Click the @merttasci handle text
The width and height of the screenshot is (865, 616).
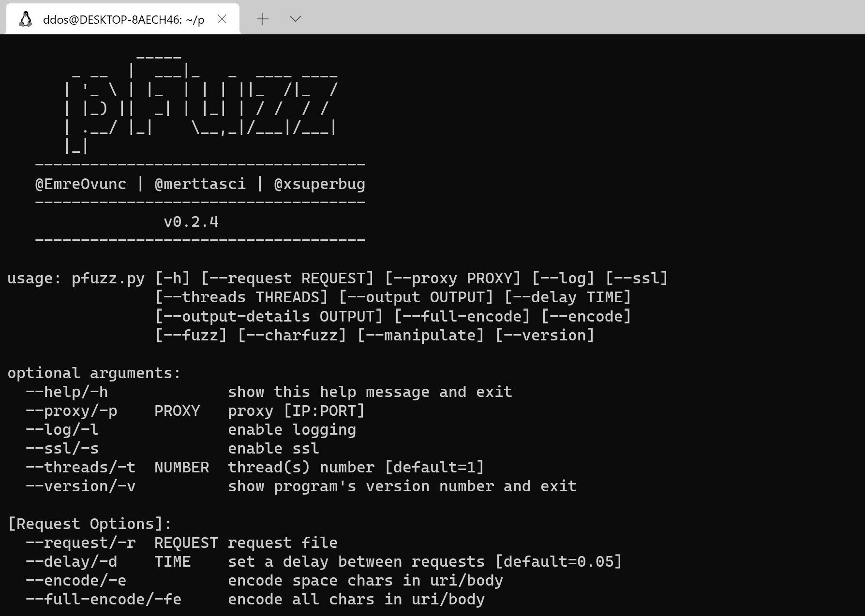[200, 184]
